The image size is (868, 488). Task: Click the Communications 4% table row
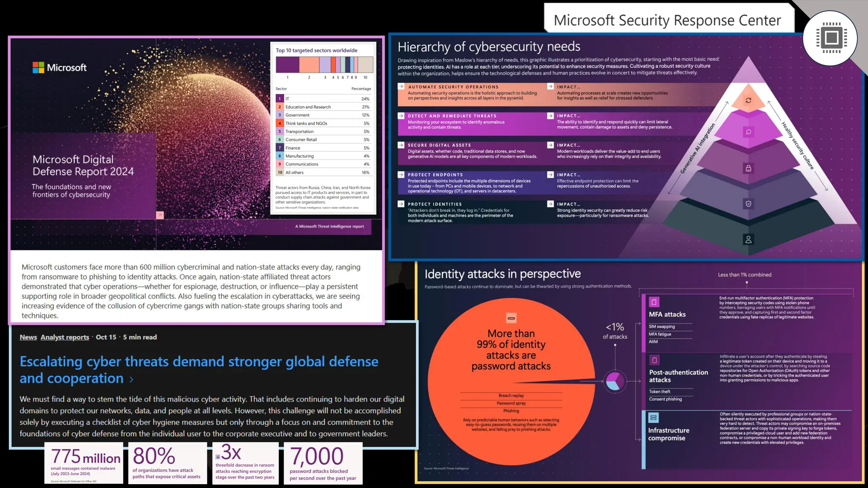(x=323, y=164)
